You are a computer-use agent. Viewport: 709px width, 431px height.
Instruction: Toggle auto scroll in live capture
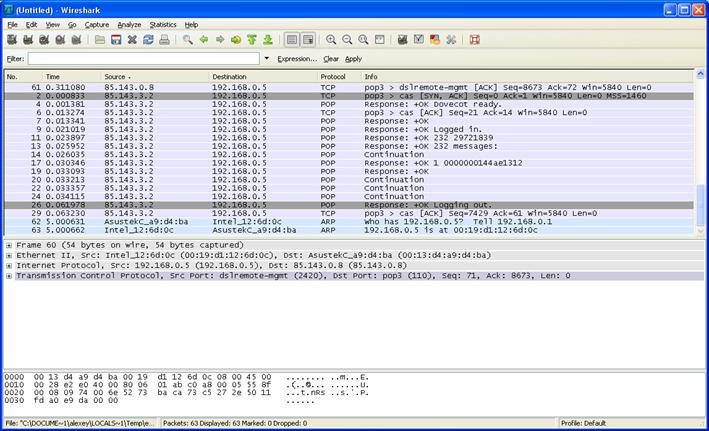coord(309,40)
